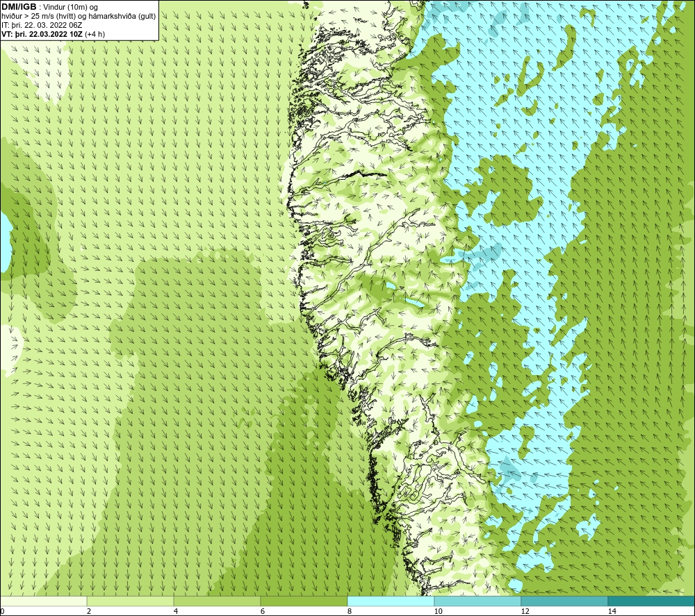Click the 8–10 m/s light cyan swatch

pyautogui.click(x=391, y=601)
